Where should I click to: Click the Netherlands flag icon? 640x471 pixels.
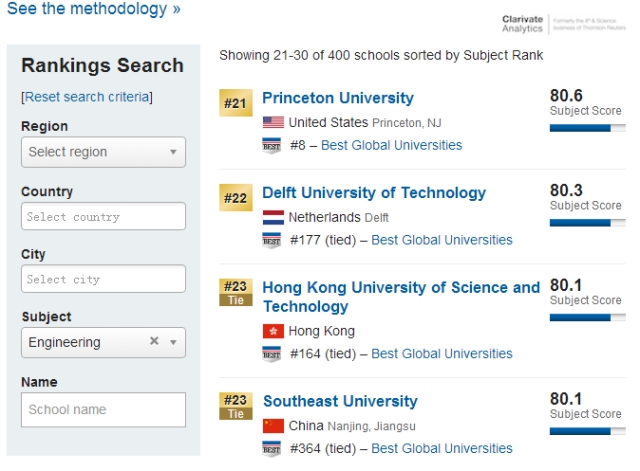coord(273,217)
